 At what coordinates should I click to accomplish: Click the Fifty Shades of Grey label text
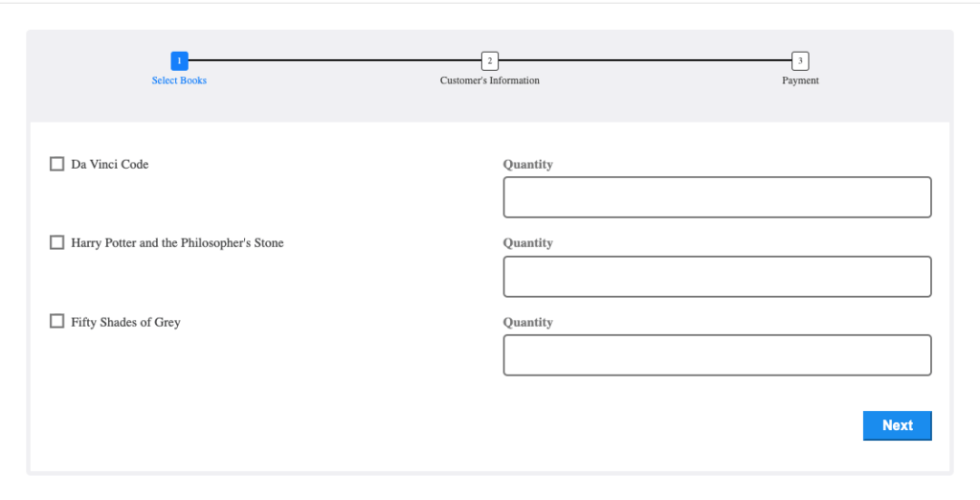[125, 322]
